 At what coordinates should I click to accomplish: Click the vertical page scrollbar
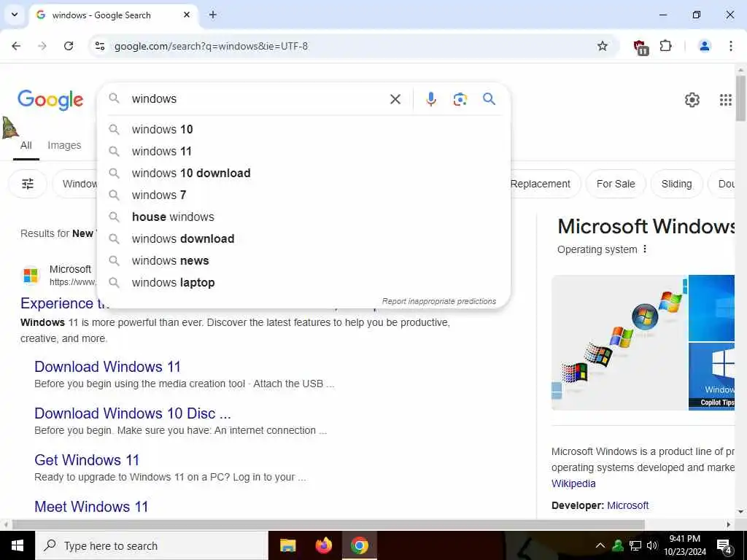click(740, 98)
